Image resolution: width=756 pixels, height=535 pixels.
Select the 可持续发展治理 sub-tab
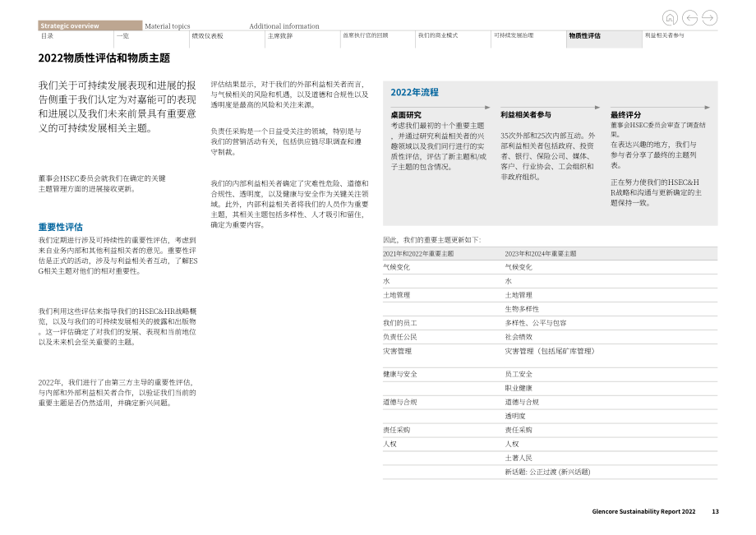click(x=514, y=35)
